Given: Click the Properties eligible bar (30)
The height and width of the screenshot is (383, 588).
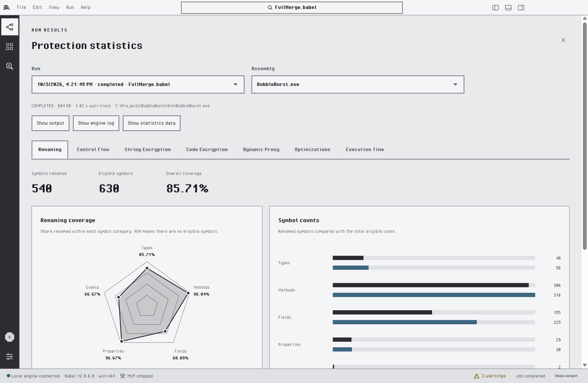Looking at the screenshot, I should pyautogui.click(x=342, y=349).
